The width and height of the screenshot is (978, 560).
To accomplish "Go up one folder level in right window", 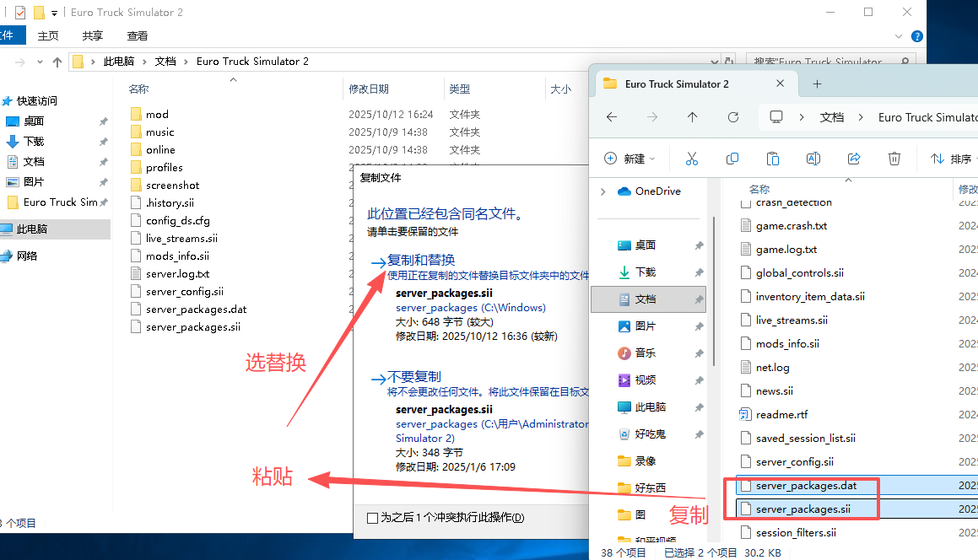I will click(693, 117).
